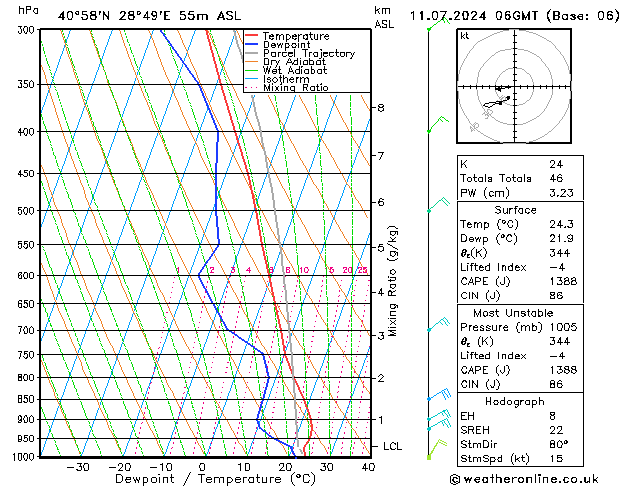Click the hodograph center crosshair
The image size is (629, 486).
(514, 87)
